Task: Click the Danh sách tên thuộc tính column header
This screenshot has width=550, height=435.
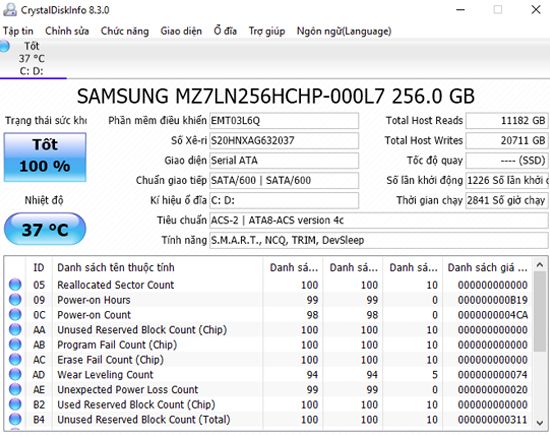Action: tap(157, 267)
